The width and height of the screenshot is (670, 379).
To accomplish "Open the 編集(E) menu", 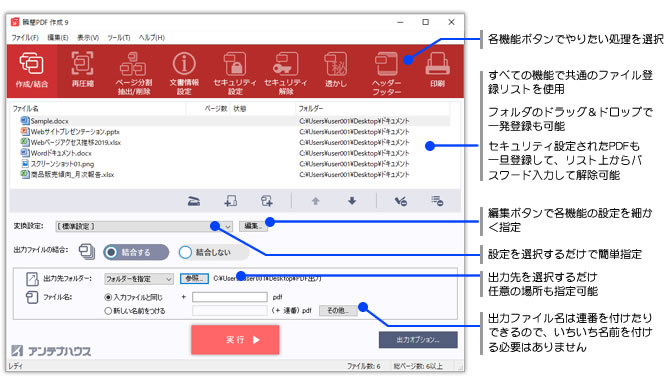I will click(58, 38).
